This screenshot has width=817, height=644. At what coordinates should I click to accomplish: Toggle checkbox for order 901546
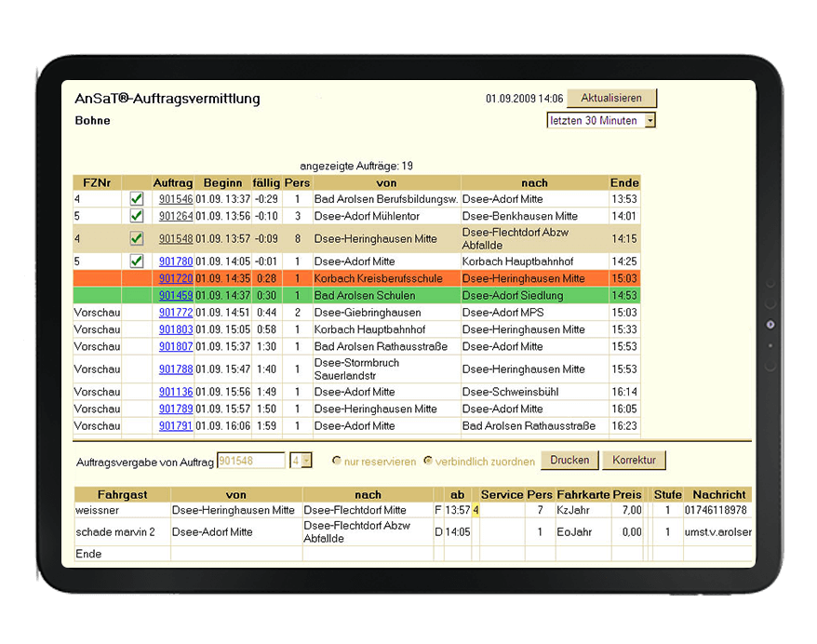(136, 199)
